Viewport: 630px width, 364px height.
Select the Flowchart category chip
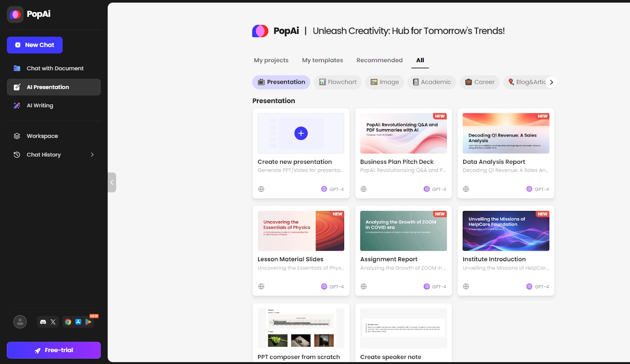337,82
